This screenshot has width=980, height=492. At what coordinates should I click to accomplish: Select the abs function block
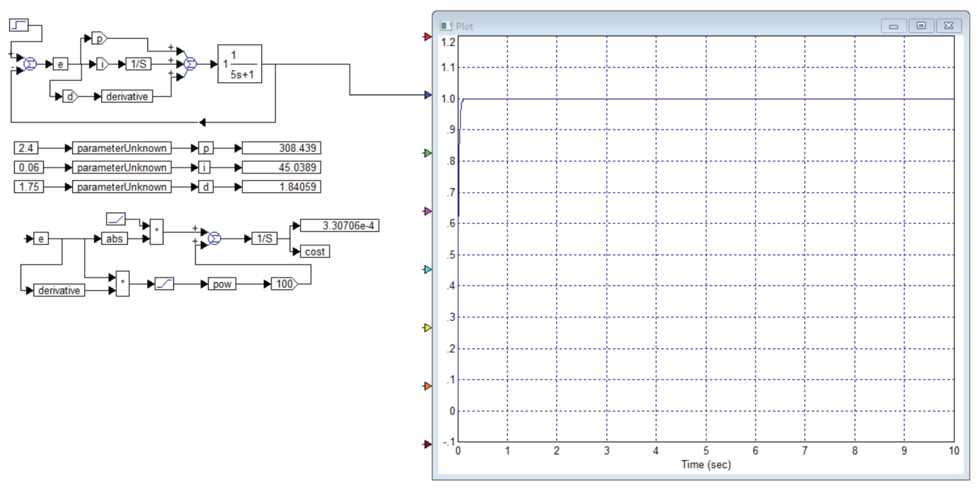coord(114,239)
